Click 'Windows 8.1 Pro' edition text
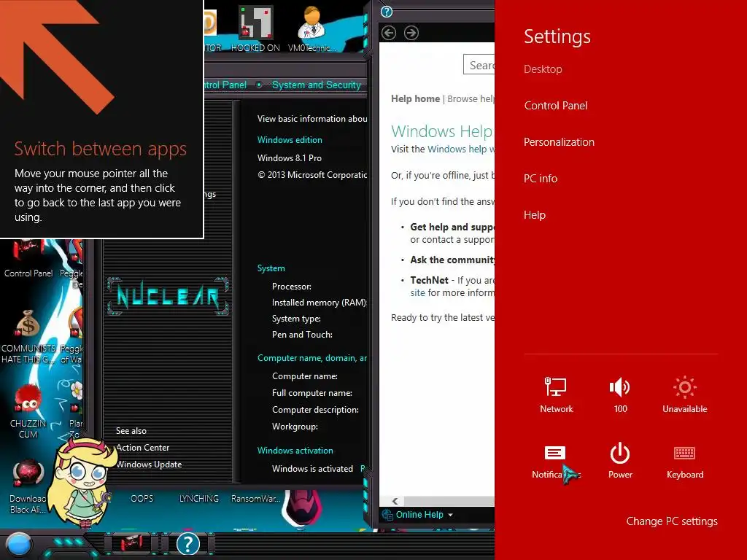Image resolution: width=747 pixels, height=560 pixels. pos(289,158)
